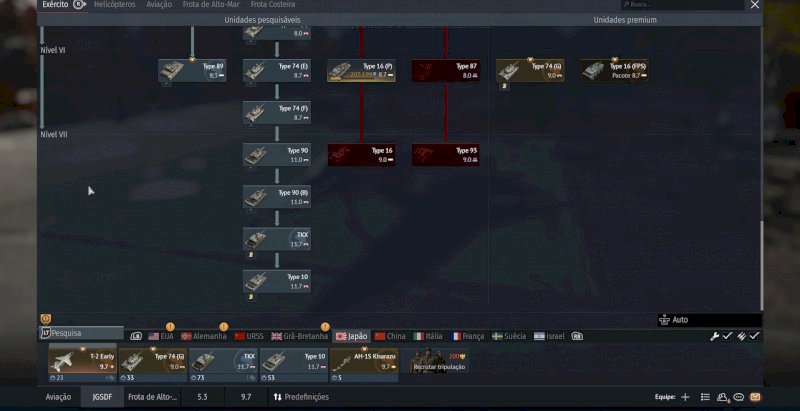Click the Pesquisa button
Screen dimensions: 800x411
click(81, 333)
